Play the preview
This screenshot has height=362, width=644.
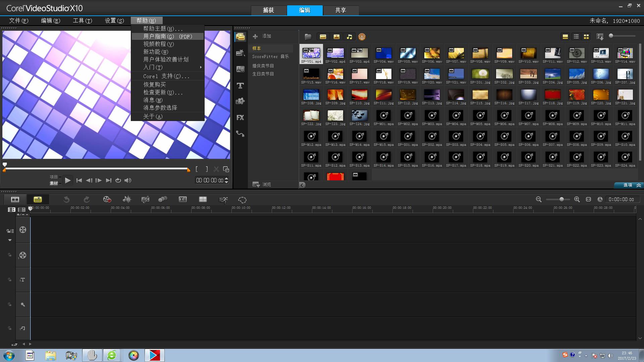[68, 180]
